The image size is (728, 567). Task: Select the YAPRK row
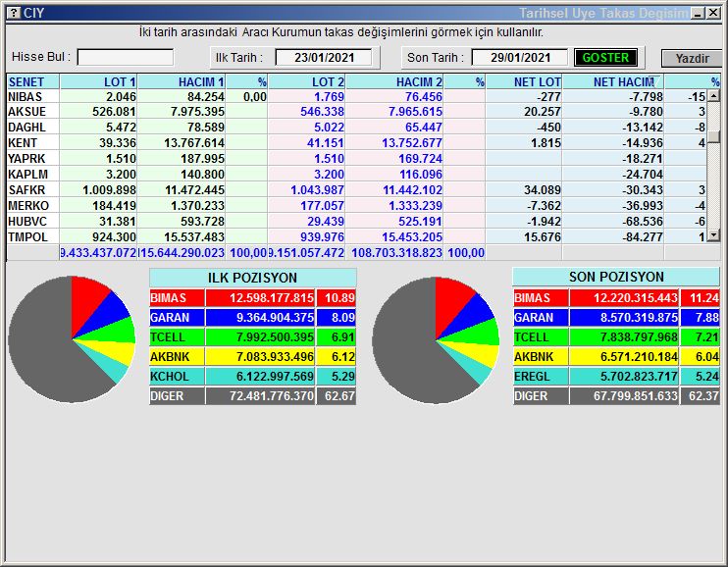coord(356,159)
